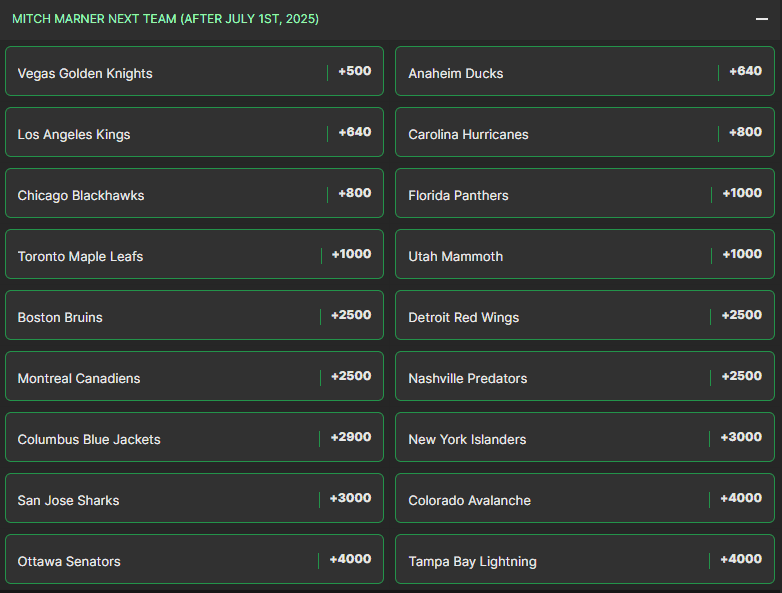The height and width of the screenshot is (593, 782).
Task: Choose Boston Bruins at +2500
Action: point(194,316)
